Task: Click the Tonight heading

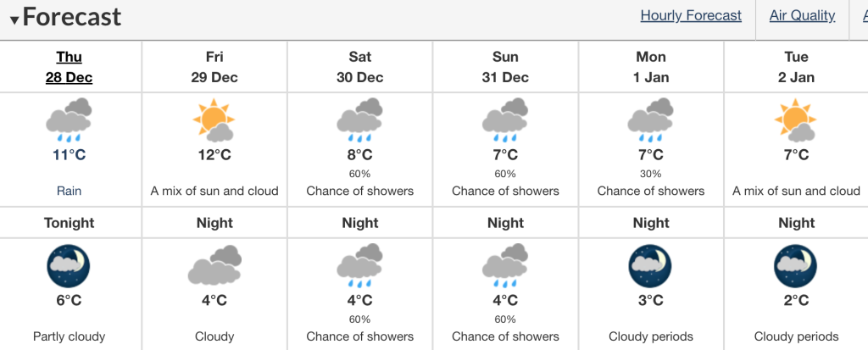Action: (70, 223)
